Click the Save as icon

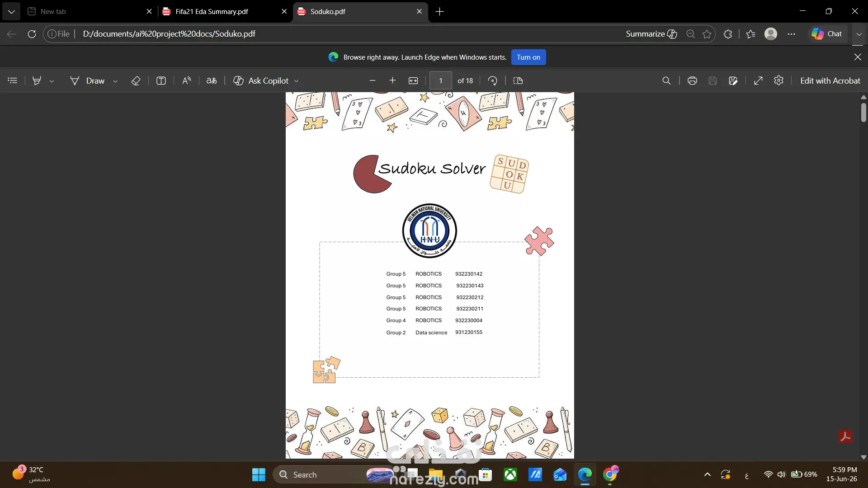(x=733, y=80)
